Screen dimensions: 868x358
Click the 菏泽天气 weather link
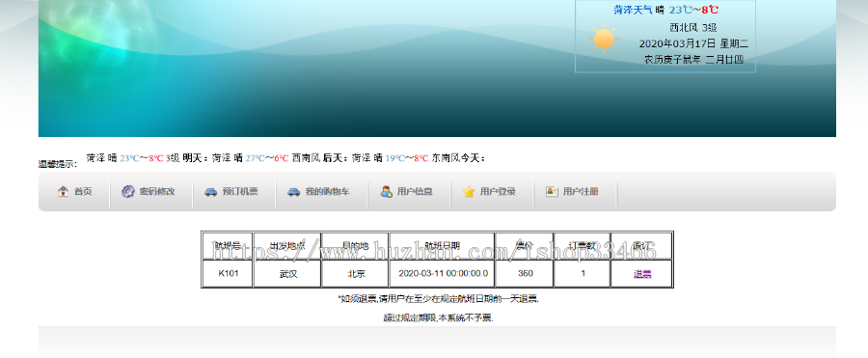pos(633,10)
